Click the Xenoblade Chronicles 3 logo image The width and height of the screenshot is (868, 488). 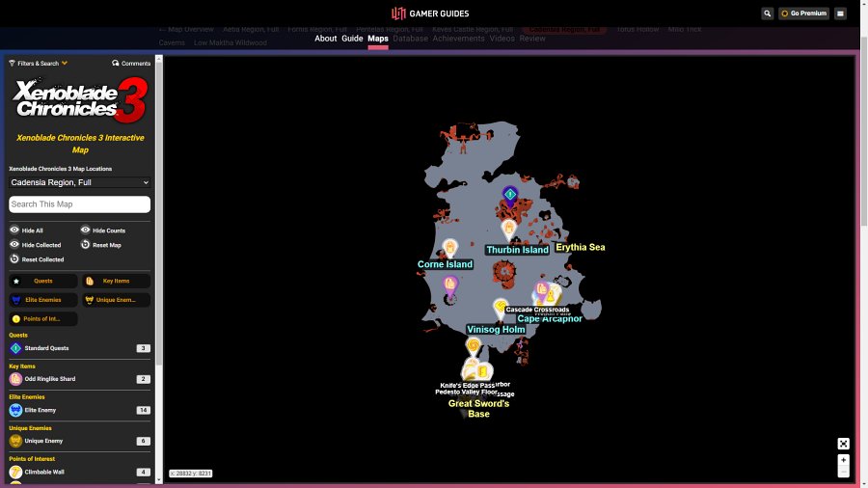[x=80, y=99]
